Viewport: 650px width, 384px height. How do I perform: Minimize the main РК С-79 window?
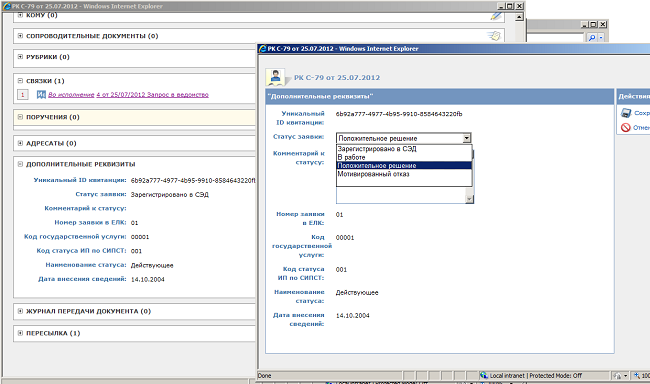click(501, 6)
